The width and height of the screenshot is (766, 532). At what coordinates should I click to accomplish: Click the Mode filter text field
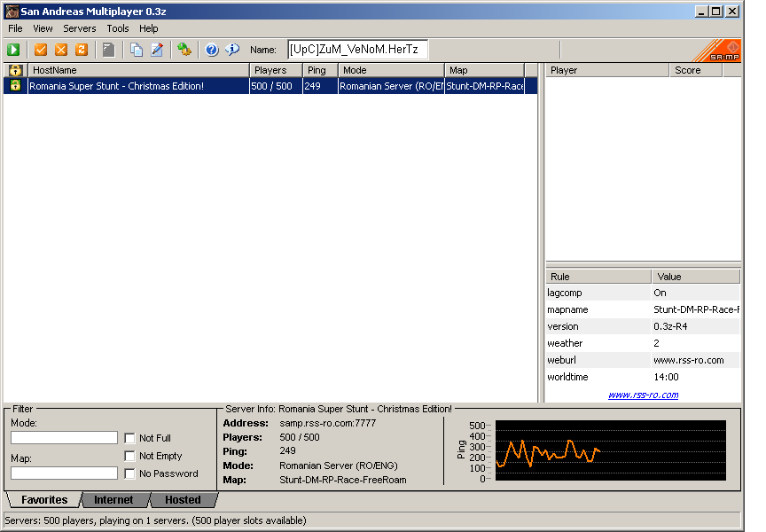[x=64, y=437]
